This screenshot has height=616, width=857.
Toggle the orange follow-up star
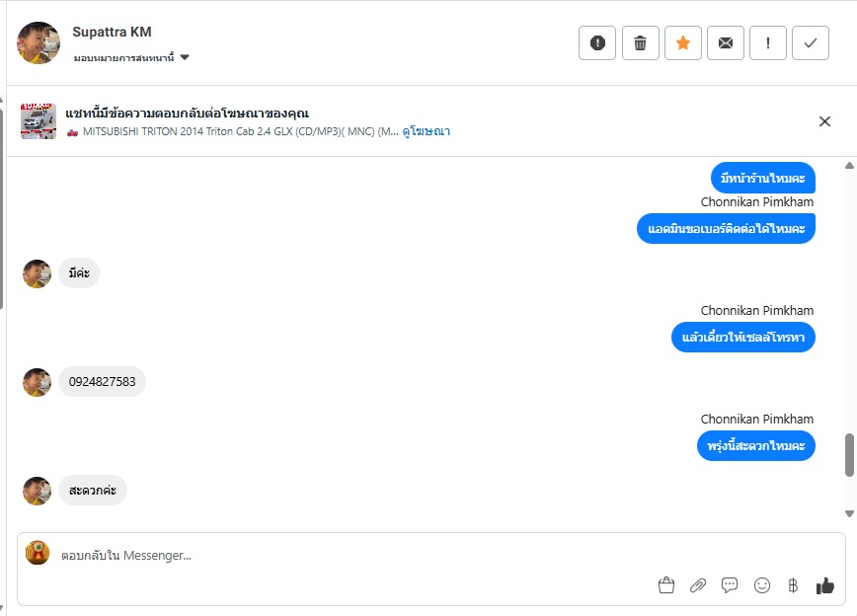coord(682,43)
